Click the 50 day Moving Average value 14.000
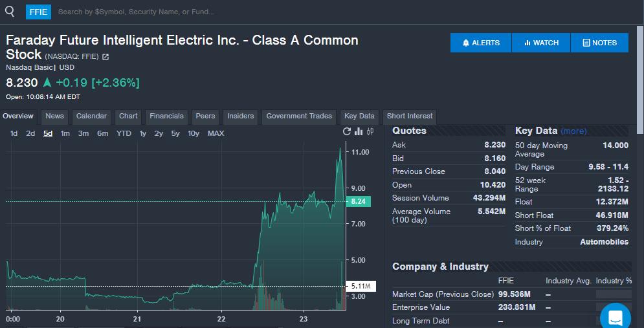The height and width of the screenshot is (328, 644). (x=616, y=146)
